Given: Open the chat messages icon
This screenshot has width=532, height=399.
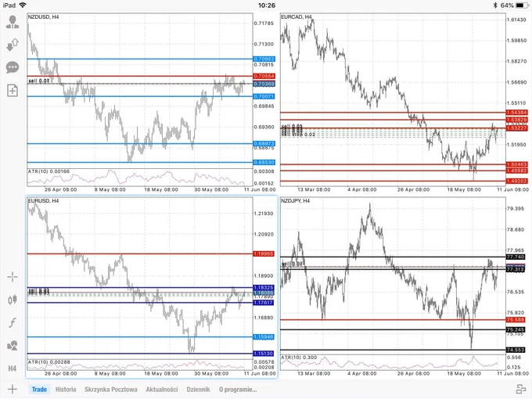Looking at the screenshot, I should pos(13,67).
